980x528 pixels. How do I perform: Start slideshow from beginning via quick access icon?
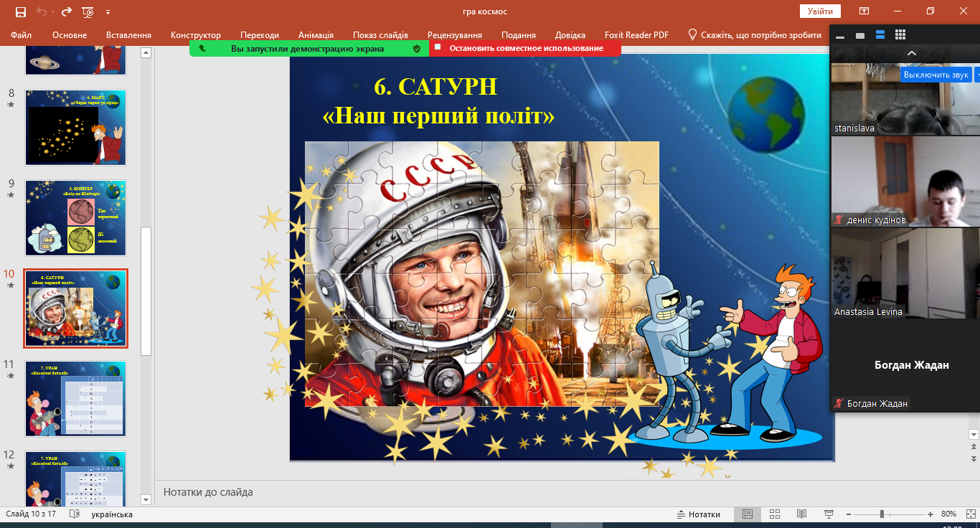coord(88,11)
